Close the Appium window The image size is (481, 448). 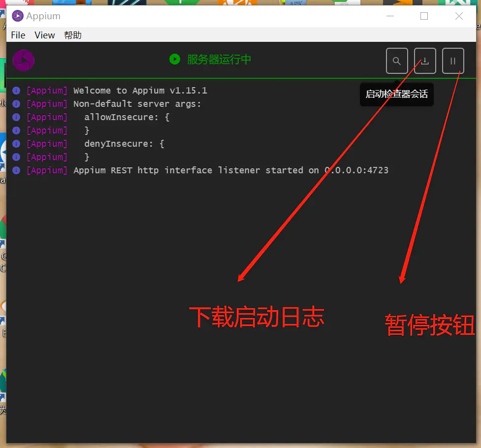459,16
